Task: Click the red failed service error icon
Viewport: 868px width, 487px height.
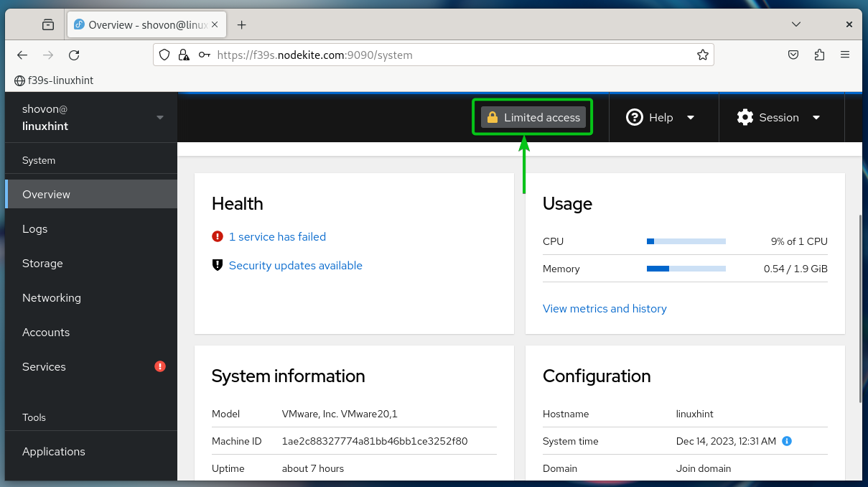Action: (218, 236)
